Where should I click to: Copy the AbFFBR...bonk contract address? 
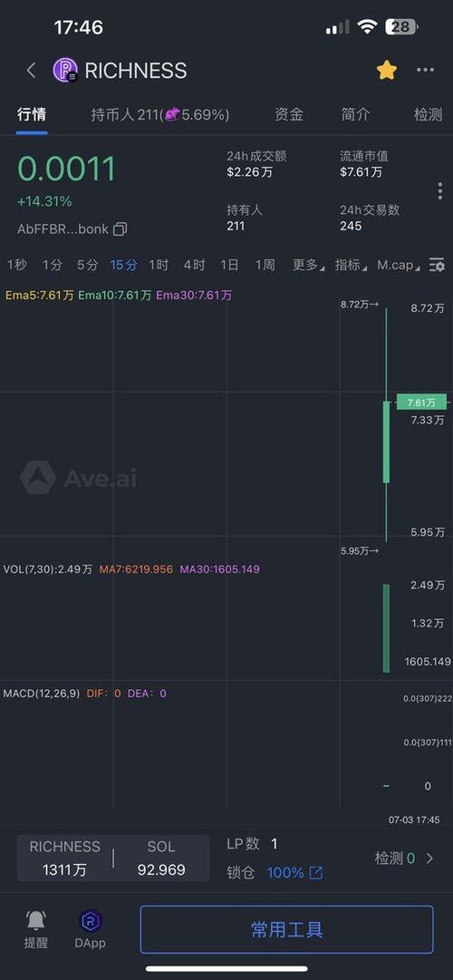click(120, 229)
